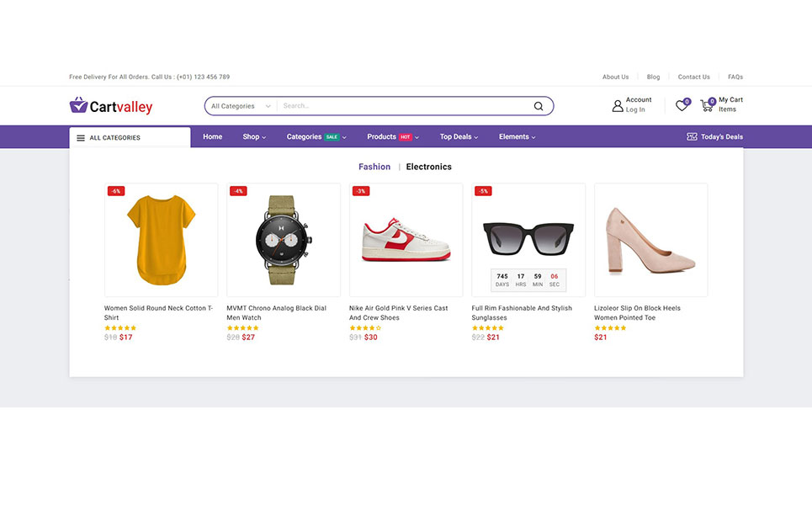Image resolution: width=812 pixels, height=505 pixels.
Task: Open the Contact Us link
Action: (694, 77)
